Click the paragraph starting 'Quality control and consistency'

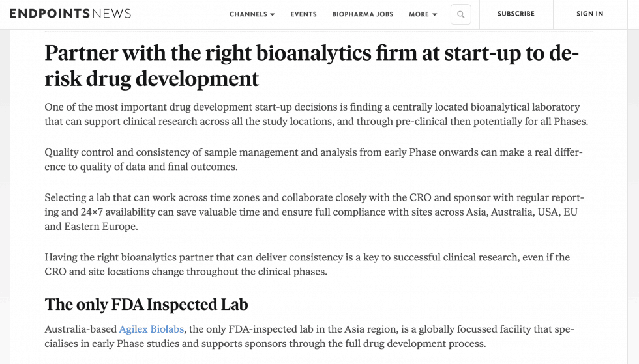[x=314, y=160]
